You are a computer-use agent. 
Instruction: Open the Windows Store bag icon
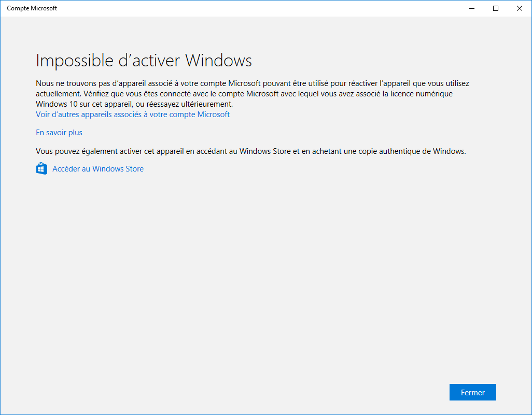pyautogui.click(x=41, y=168)
